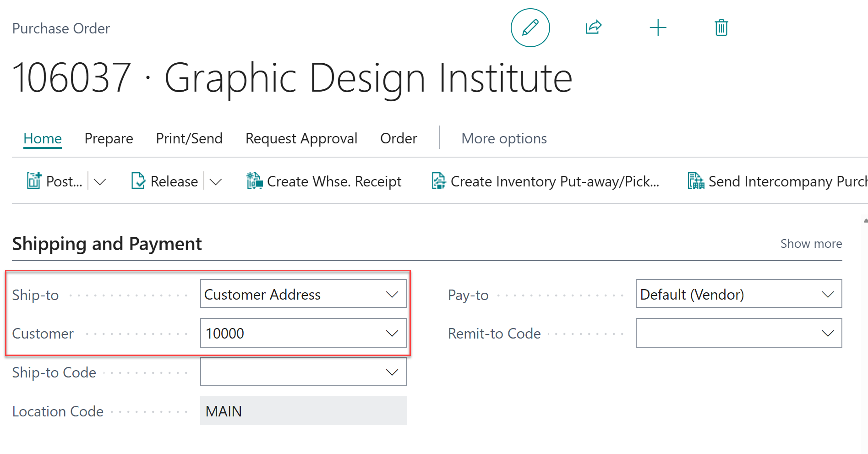
Task: Click the title 106037 · Graphic Design Institute
Action: pos(292,78)
